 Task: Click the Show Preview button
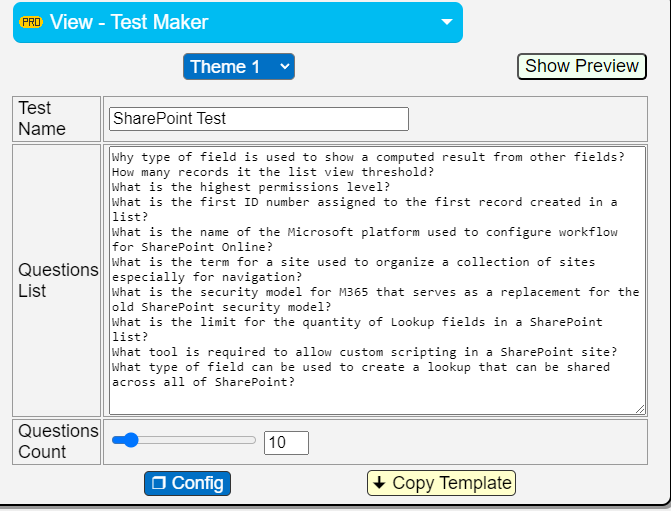coord(582,66)
